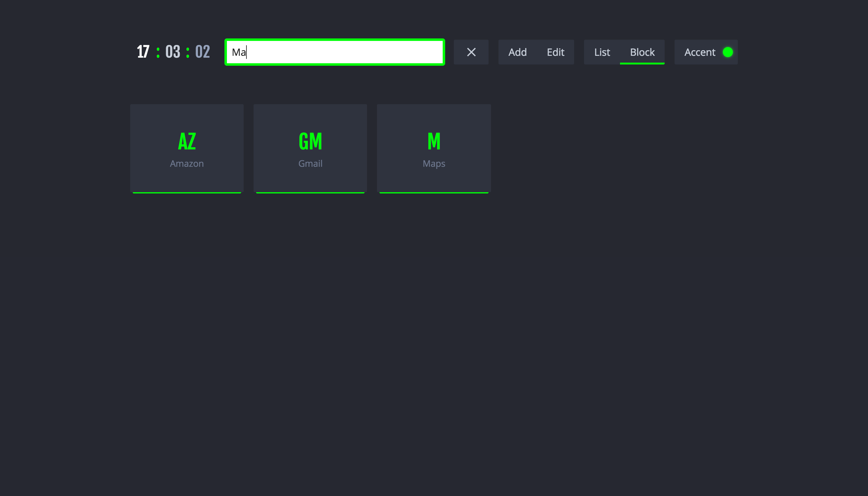Open the Accent color control label
Viewport: 868px width, 496px height.
700,52
